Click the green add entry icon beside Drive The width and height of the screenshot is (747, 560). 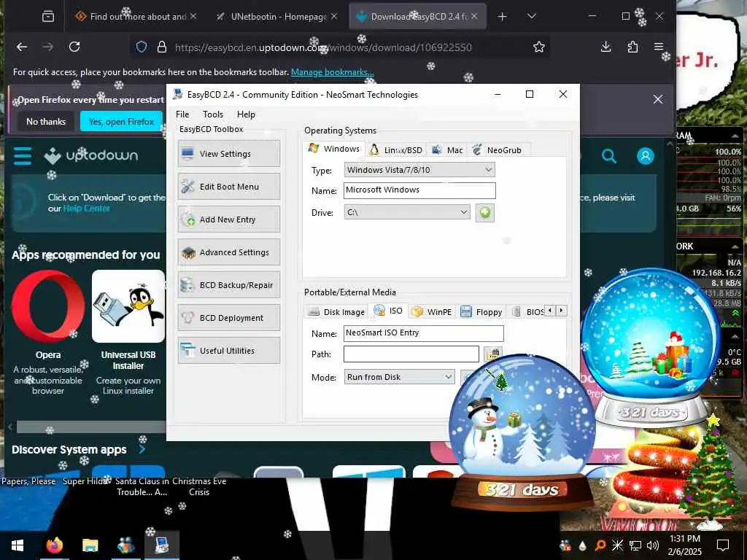click(484, 212)
